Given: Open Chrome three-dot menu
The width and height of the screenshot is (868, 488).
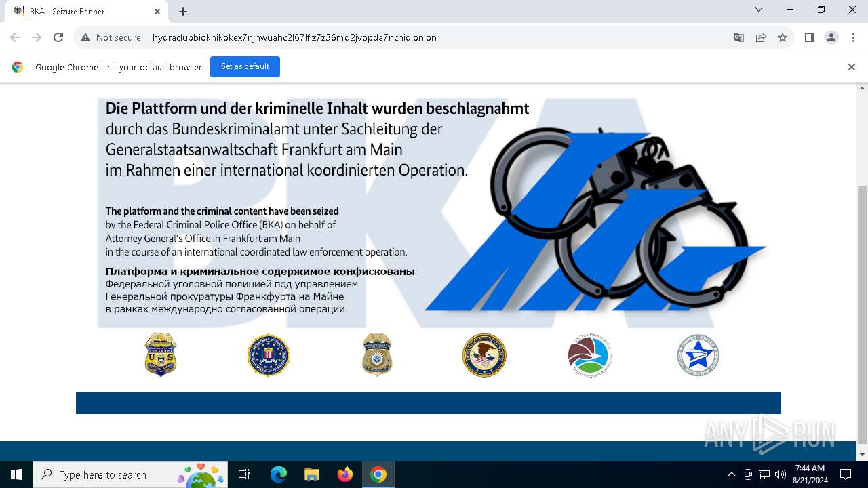Looking at the screenshot, I should (x=852, y=37).
